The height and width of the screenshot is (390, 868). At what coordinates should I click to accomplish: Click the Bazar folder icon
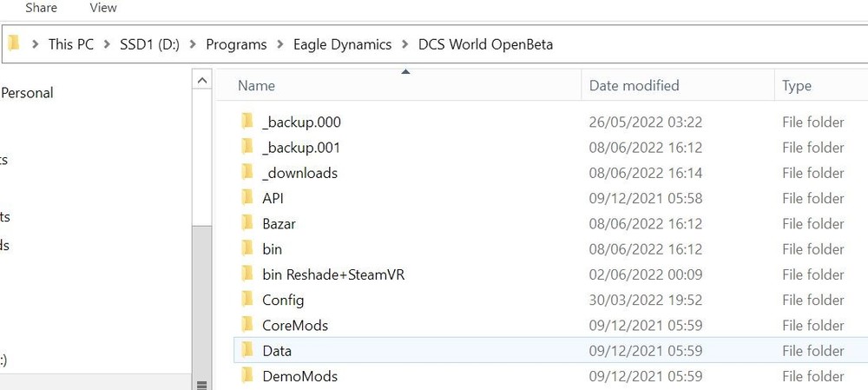click(247, 223)
